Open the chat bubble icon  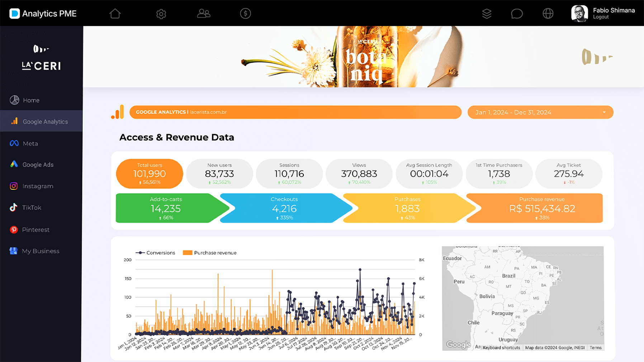click(517, 14)
